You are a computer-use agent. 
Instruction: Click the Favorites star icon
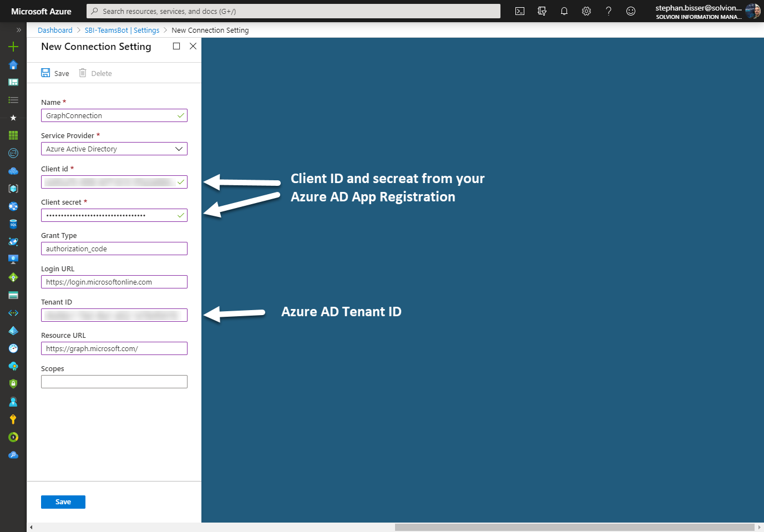point(13,118)
